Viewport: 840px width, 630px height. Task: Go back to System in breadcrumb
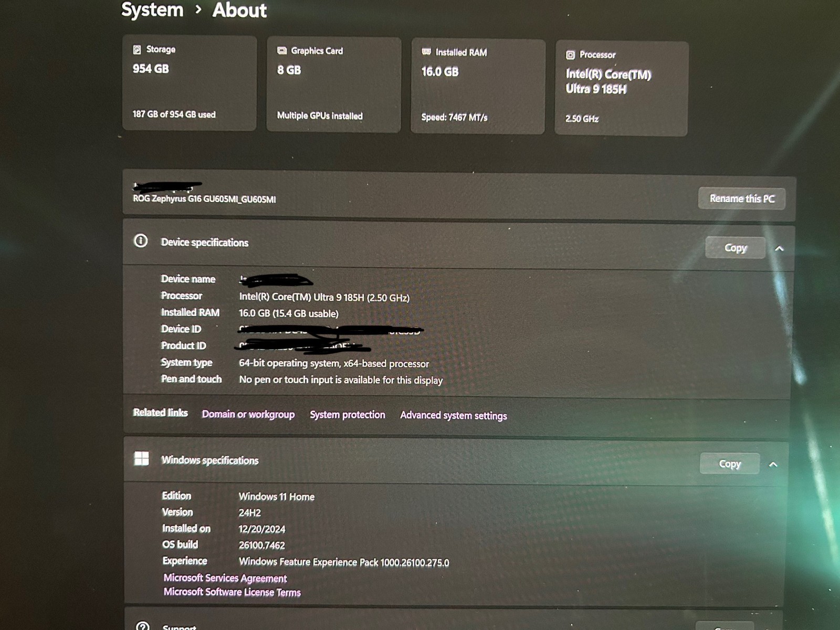click(x=152, y=9)
